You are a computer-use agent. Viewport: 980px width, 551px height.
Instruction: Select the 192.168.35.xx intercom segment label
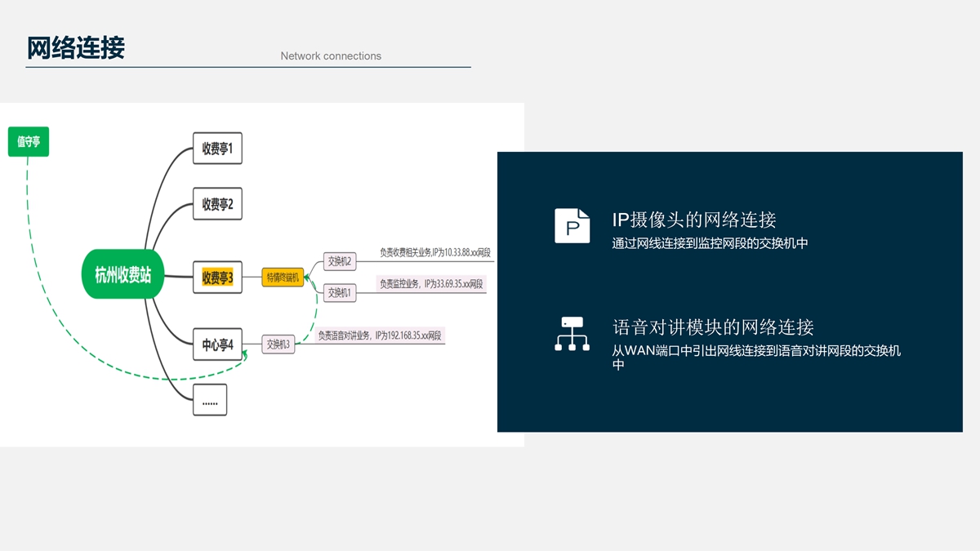[x=379, y=335]
